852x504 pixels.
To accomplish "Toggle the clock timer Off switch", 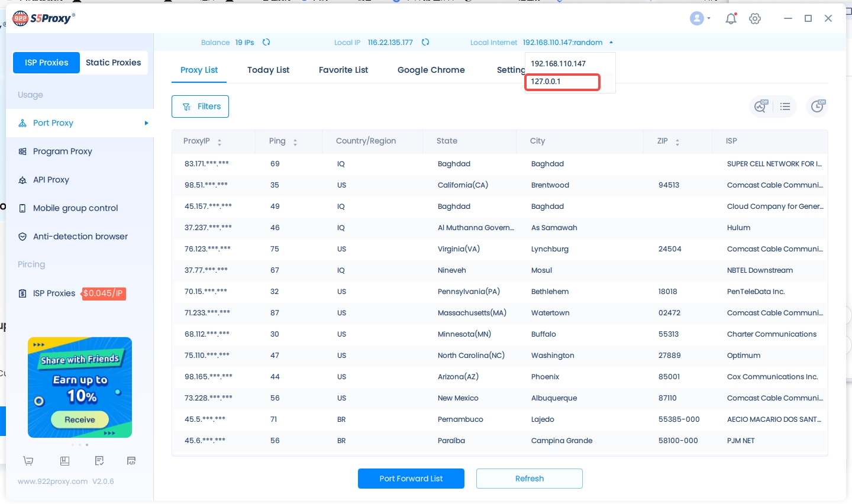I will coord(818,106).
